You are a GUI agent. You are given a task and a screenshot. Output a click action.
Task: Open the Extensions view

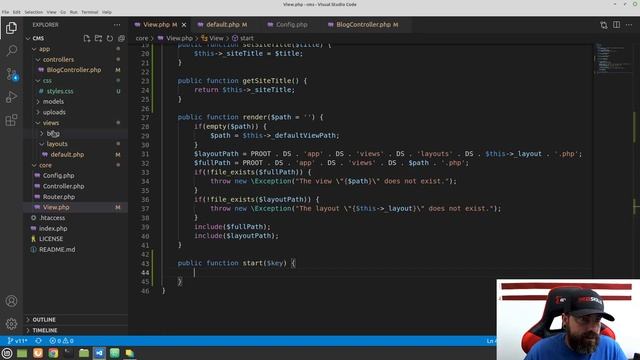pos(11,120)
